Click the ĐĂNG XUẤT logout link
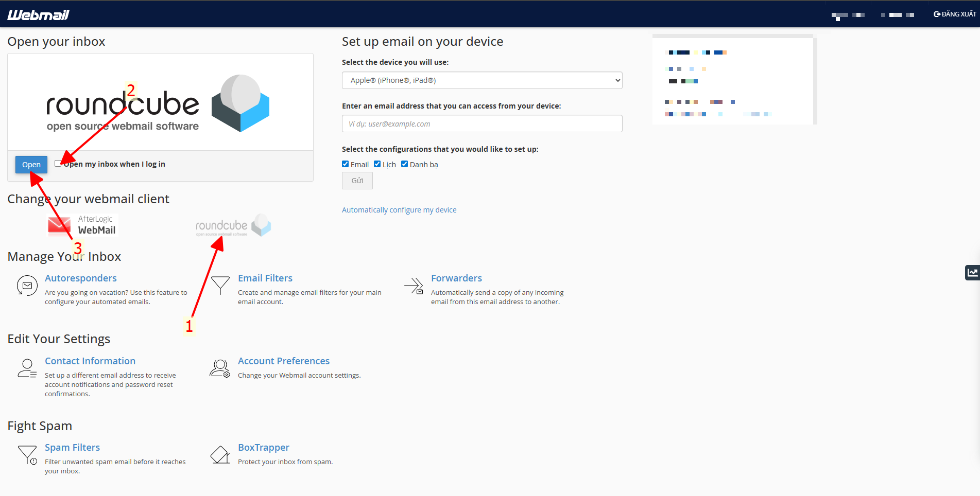 tap(955, 14)
